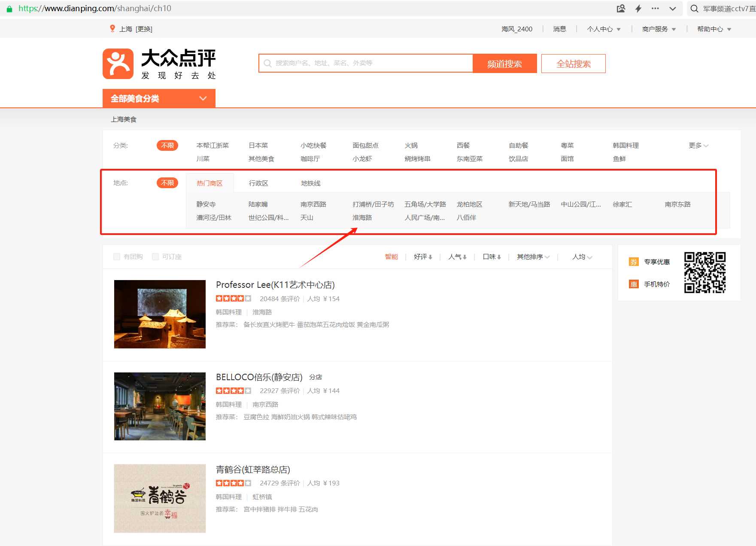Select the 静安寺 area

(x=206, y=204)
